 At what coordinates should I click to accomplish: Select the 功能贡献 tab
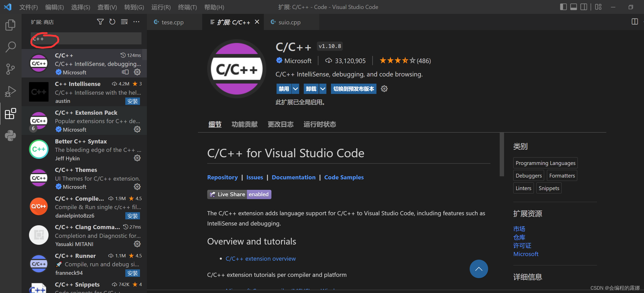pyautogui.click(x=244, y=124)
